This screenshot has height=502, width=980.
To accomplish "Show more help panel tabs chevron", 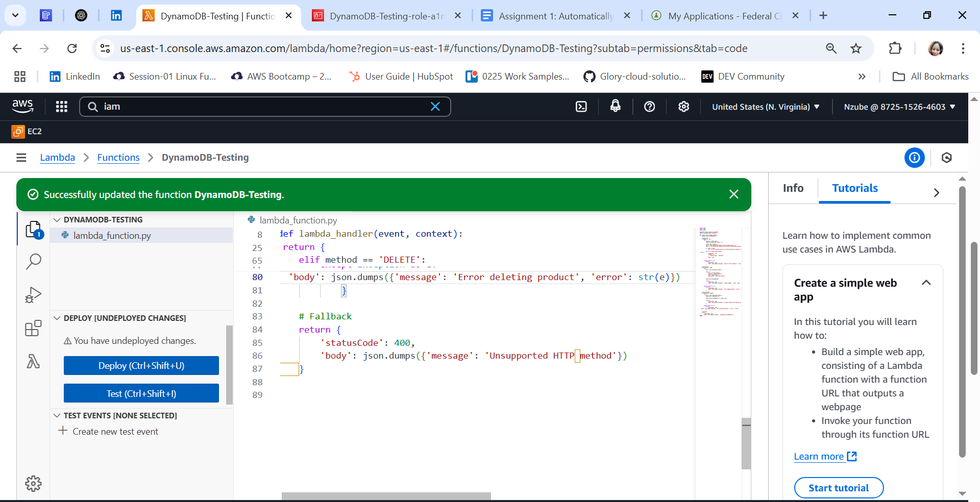I will point(936,193).
